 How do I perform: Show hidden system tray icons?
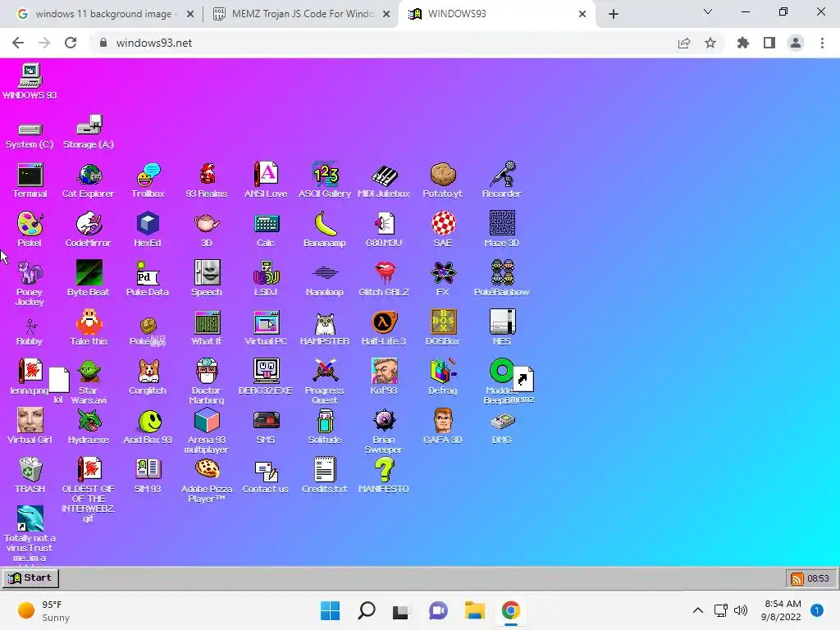(698, 610)
